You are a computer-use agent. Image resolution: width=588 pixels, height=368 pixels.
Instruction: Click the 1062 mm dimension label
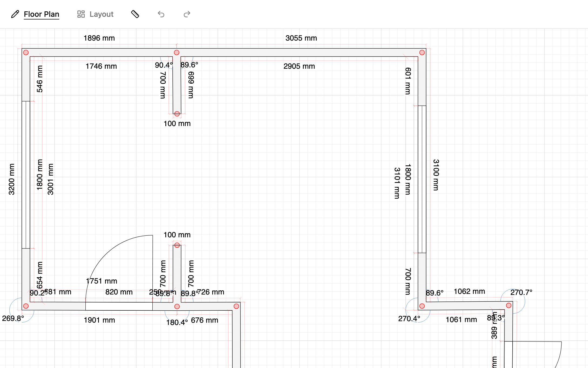click(469, 291)
